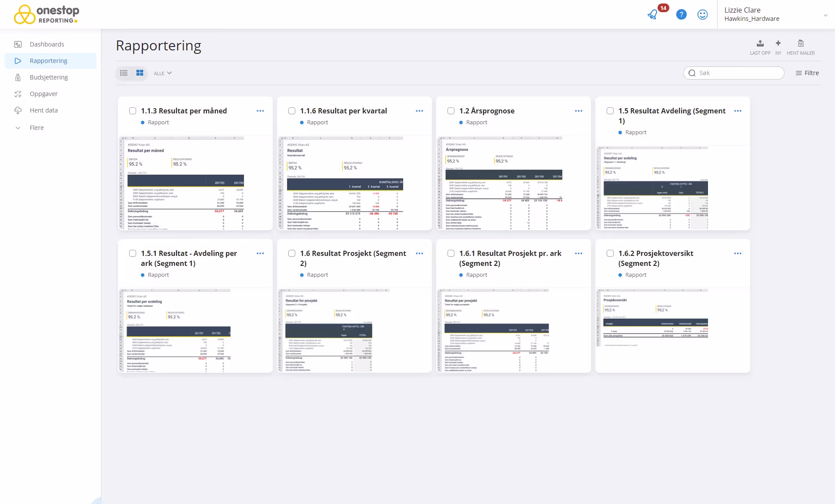Click the Ny plus icon
Image resolution: width=835 pixels, height=504 pixels.
[x=778, y=43]
